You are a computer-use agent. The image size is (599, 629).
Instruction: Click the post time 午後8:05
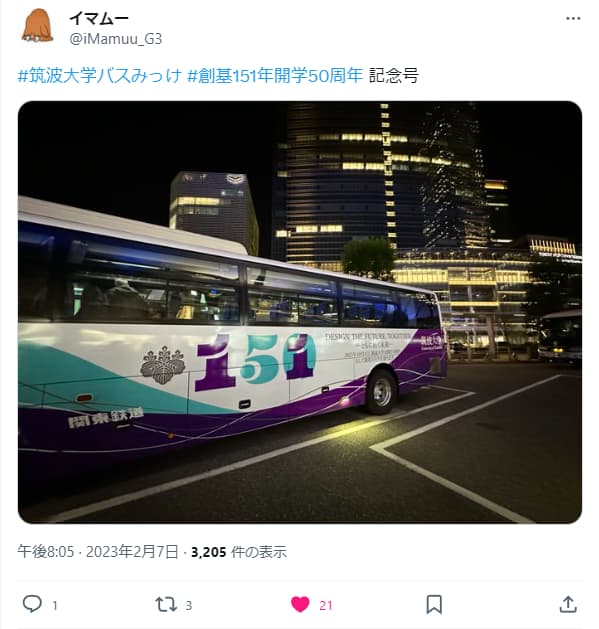(x=46, y=552)
